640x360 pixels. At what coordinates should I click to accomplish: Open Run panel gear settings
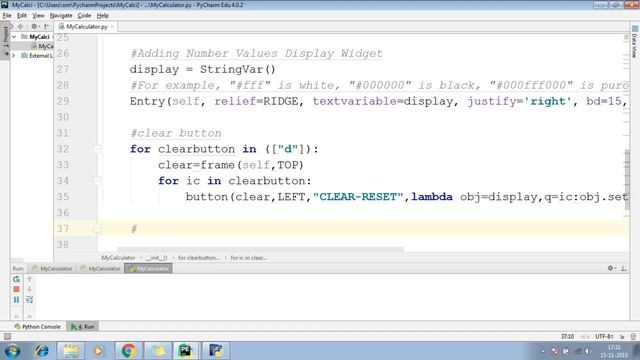tap(611, 268)
